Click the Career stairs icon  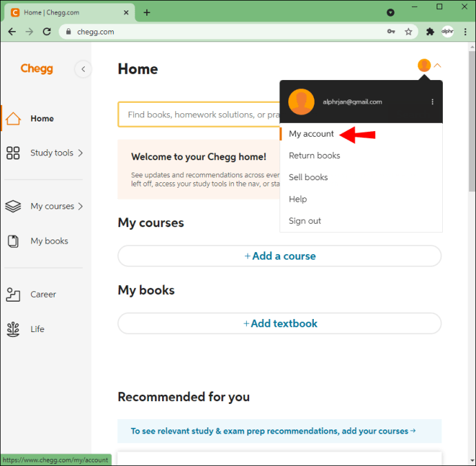tap(13, 294)
